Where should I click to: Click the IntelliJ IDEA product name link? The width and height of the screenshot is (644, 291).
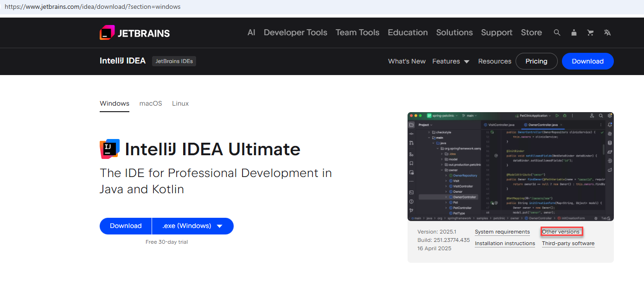click(122, 61)
